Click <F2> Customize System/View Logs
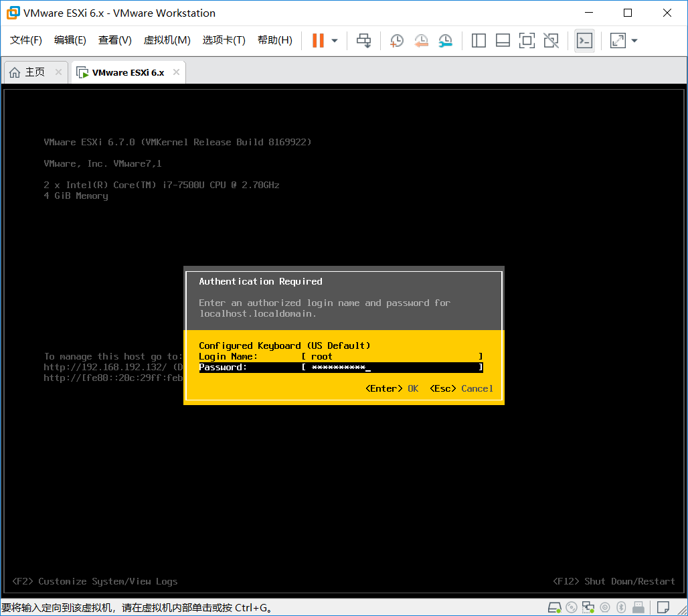This screenshot has width=688, height=616. click(x=95, y=581)
